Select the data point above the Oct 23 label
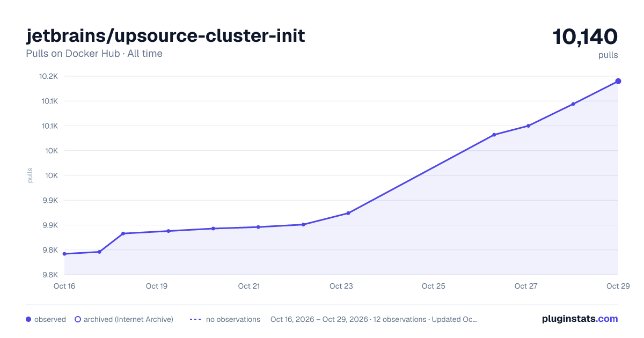644x338 pixels. (348, 213)
